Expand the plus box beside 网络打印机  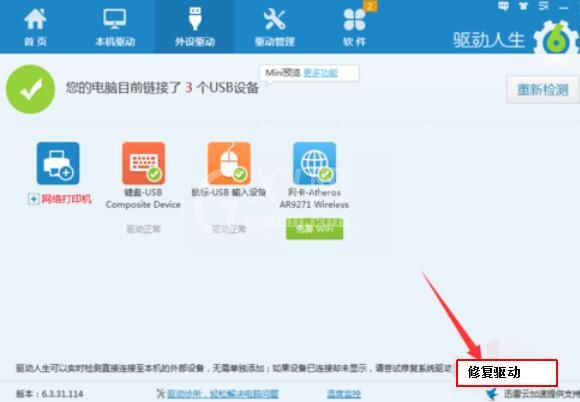point(33,199)
